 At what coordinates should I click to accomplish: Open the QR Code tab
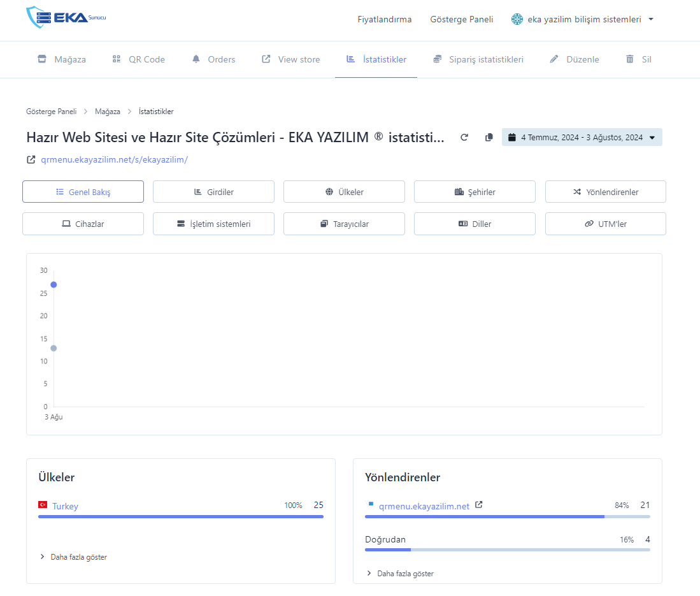point(138,59)
